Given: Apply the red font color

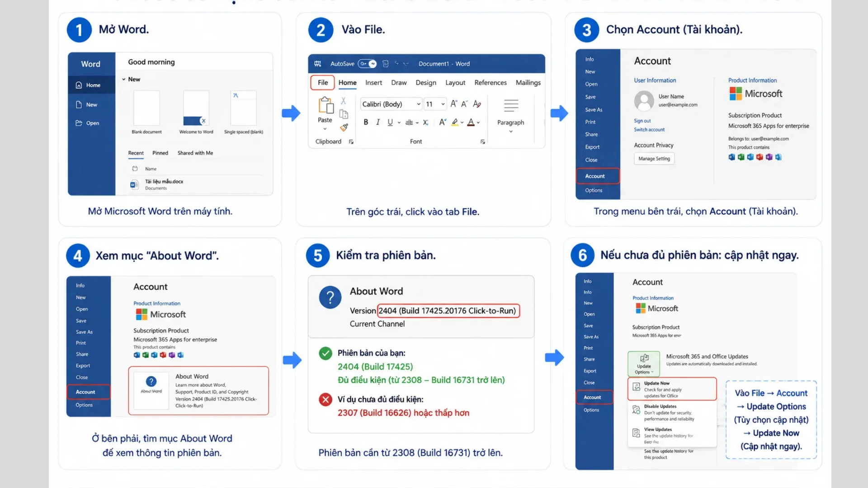Looking at the screenshot, I should point(471,122).
